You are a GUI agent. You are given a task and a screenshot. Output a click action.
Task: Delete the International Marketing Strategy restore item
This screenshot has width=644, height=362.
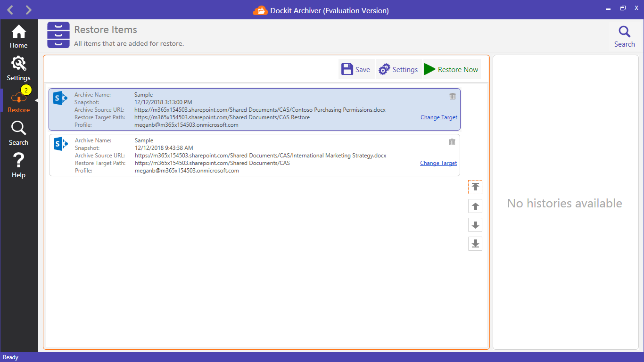point(452,141)
